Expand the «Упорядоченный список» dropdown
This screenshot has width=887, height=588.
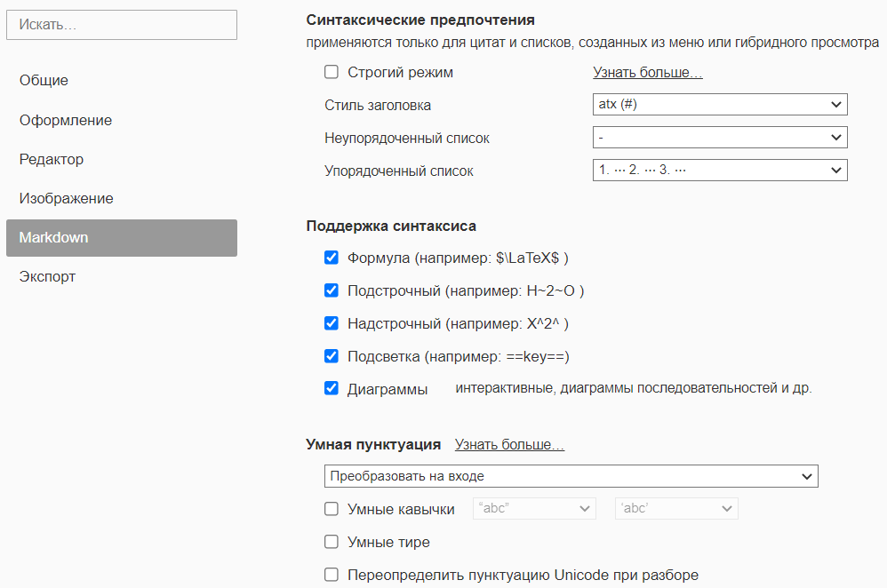720,170
